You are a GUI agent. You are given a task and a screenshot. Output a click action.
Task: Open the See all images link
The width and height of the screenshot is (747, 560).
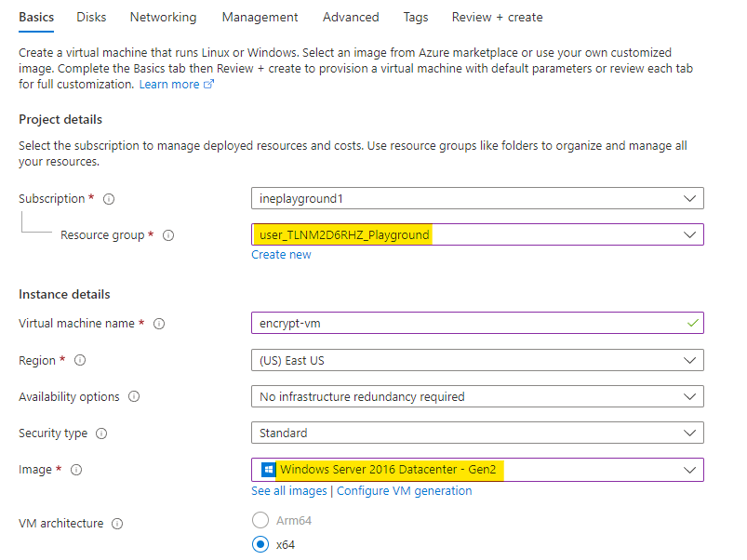pyautogui.click(x=289, y=491)
